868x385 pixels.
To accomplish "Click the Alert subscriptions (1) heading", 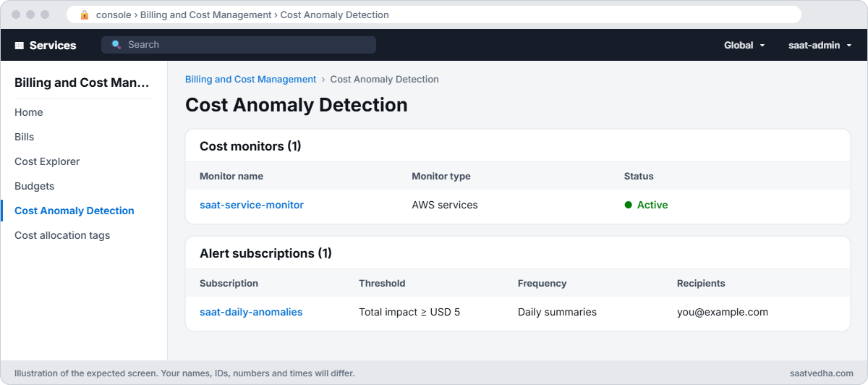I will point(265,253).
